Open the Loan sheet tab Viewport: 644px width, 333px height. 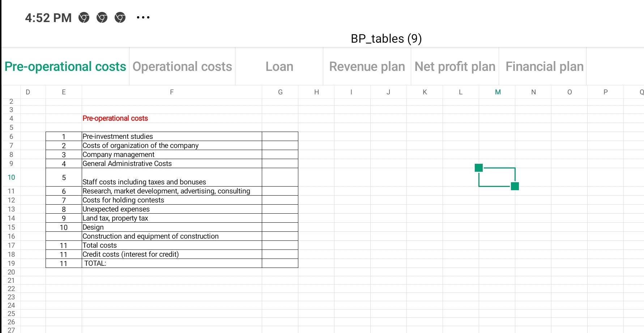click(279, 67)
